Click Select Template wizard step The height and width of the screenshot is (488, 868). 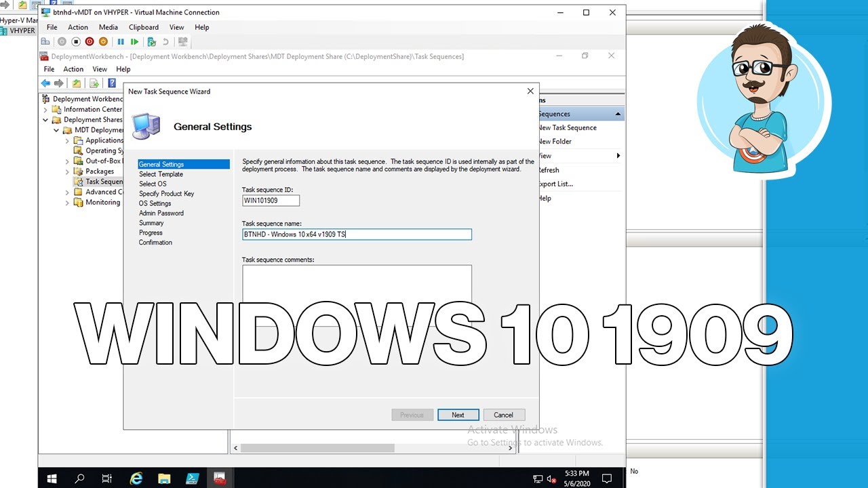pos(161,174)
